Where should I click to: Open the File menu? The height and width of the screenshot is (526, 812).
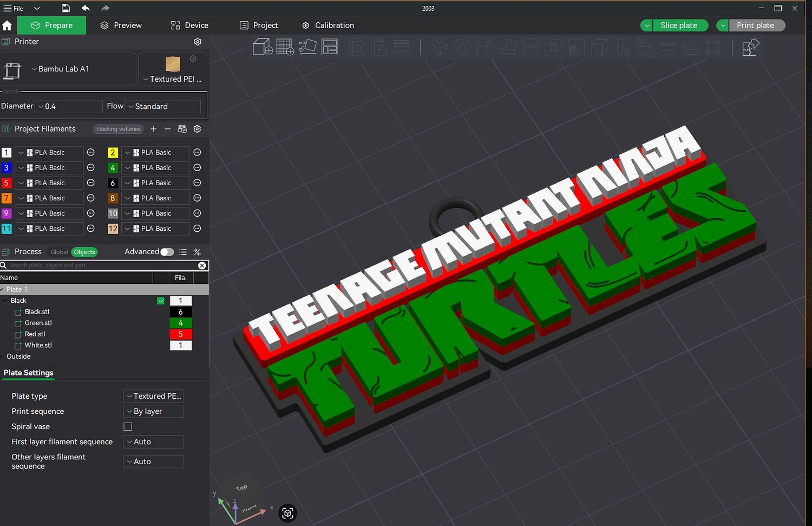click(x=14, y=8)
